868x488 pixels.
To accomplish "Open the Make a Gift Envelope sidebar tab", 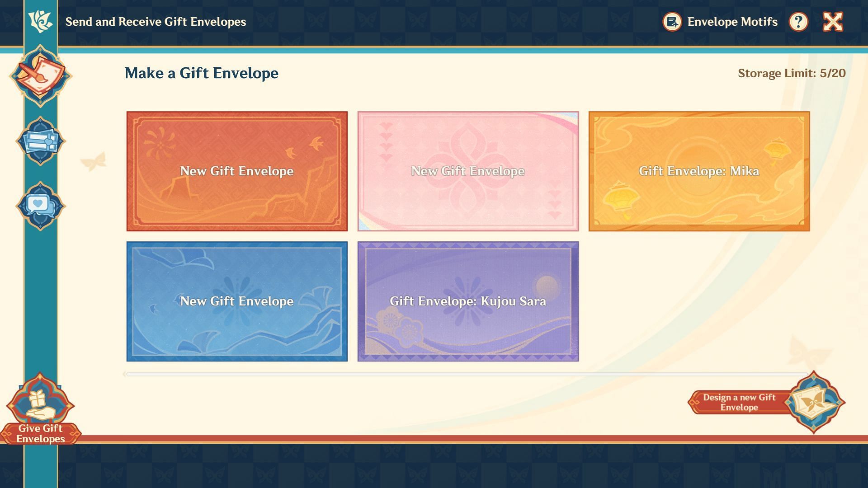I will pos(41,75).
